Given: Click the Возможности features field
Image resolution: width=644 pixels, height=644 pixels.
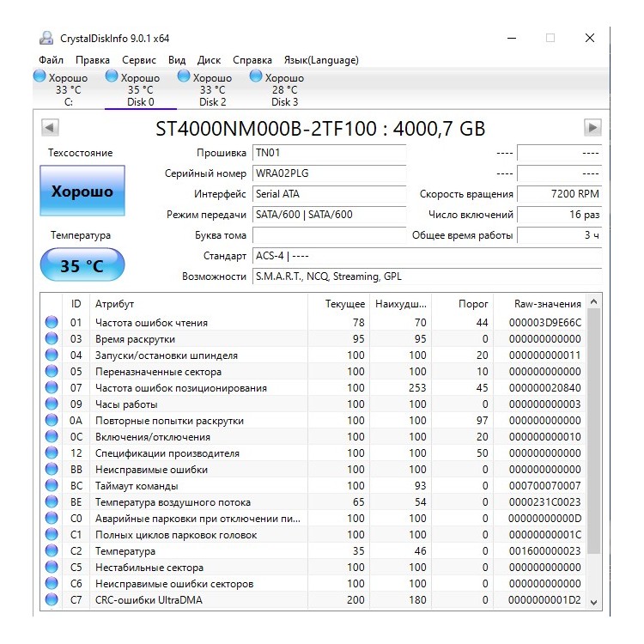Looking at the screenshot, I should 427,276.
